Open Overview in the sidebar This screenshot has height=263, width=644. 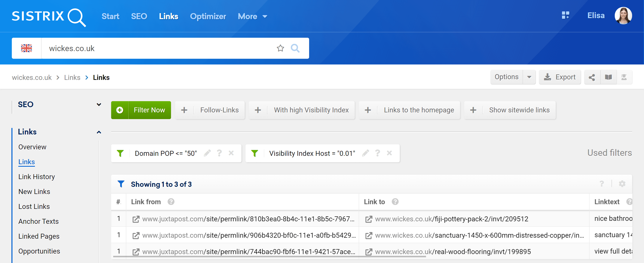coord(32,147)
